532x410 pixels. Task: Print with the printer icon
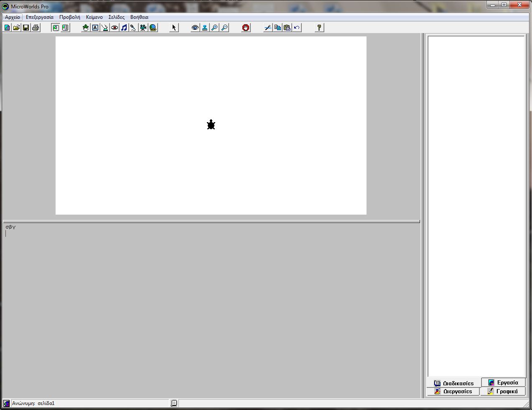36,28
